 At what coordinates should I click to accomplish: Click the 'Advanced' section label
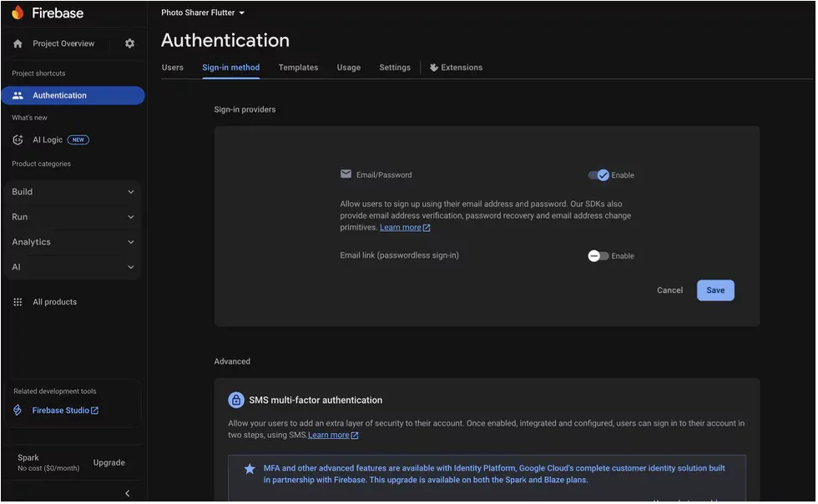pyautogui.click(x=232, y=362)
